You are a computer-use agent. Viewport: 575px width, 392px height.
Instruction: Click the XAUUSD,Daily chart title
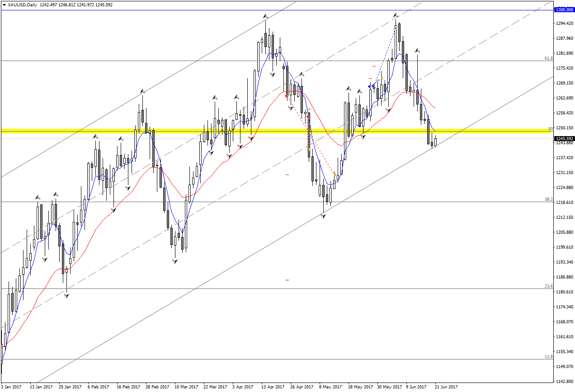tap(23, 5)
